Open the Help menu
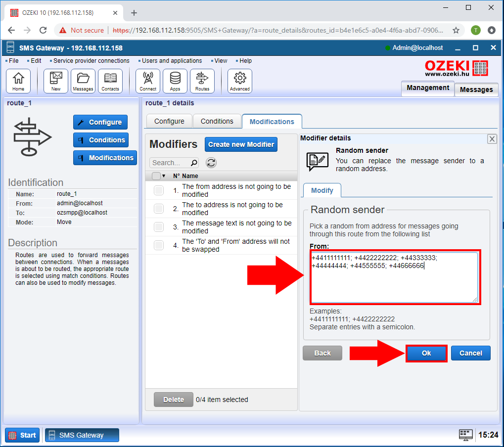This screenshot has width=504, height=447. (245, 61)
